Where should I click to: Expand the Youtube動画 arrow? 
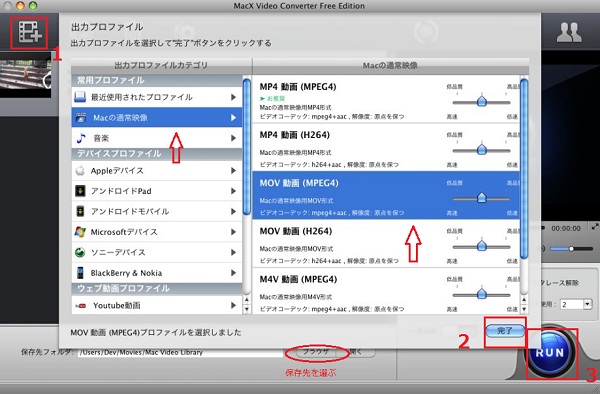click(233, 305)
